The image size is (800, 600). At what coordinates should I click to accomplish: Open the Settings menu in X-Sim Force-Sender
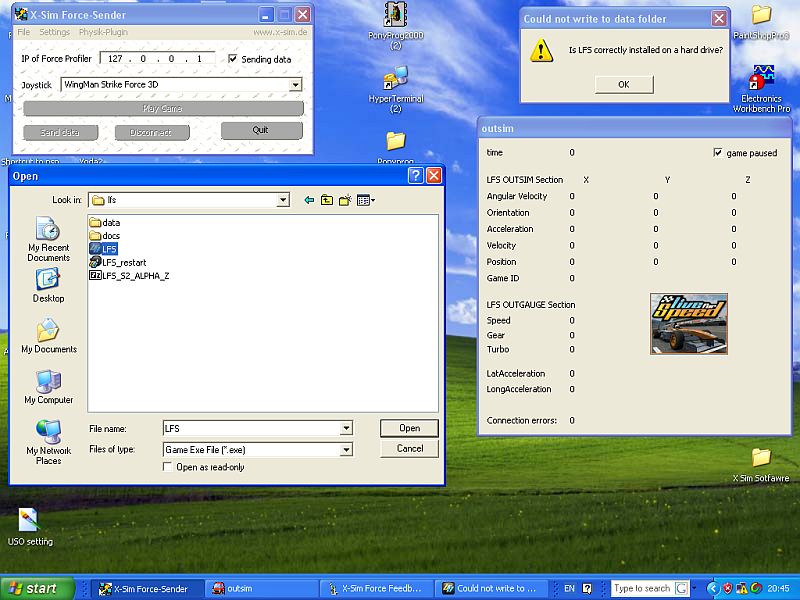55,32
